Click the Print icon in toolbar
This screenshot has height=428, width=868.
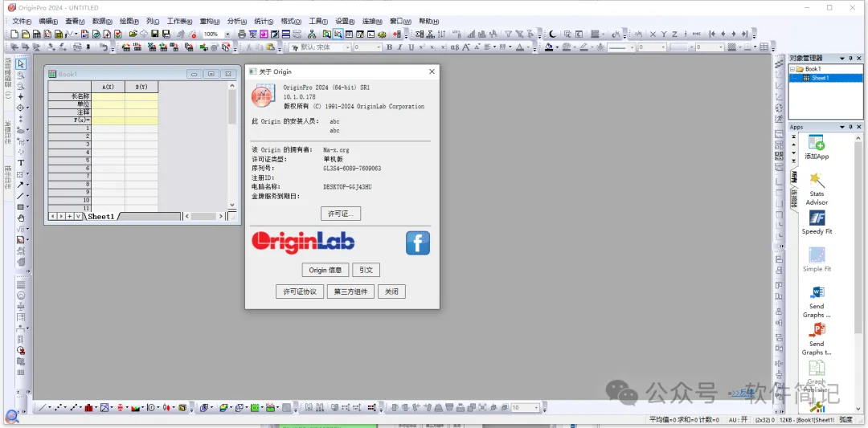tap(242, 34)
